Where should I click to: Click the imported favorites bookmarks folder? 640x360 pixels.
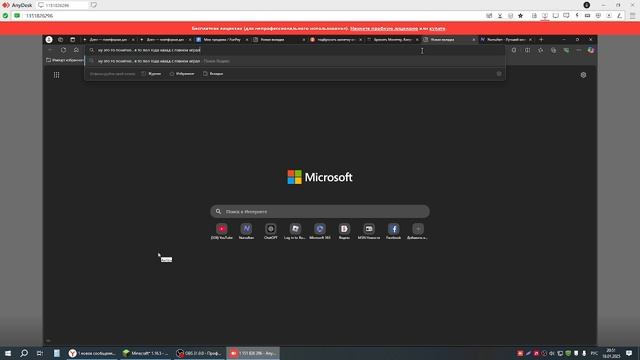tap(64, 60)
